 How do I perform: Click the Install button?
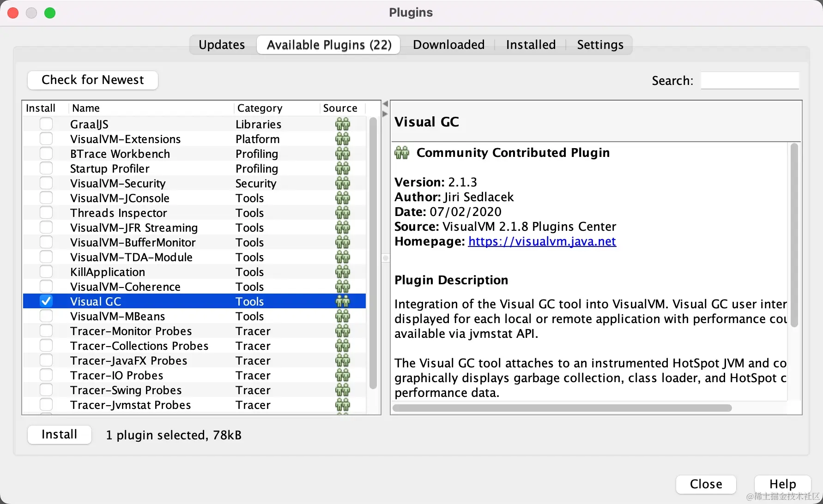(60, 434)
